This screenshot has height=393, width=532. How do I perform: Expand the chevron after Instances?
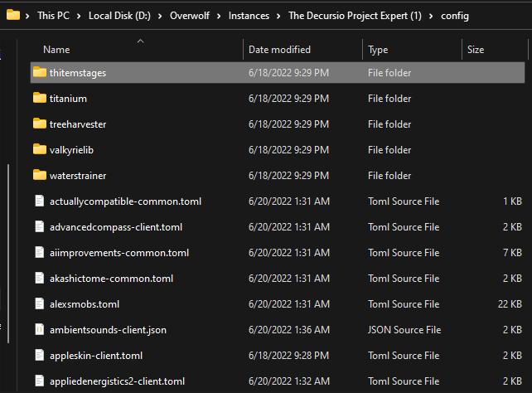pyautogui.click(x=278, y=16)
